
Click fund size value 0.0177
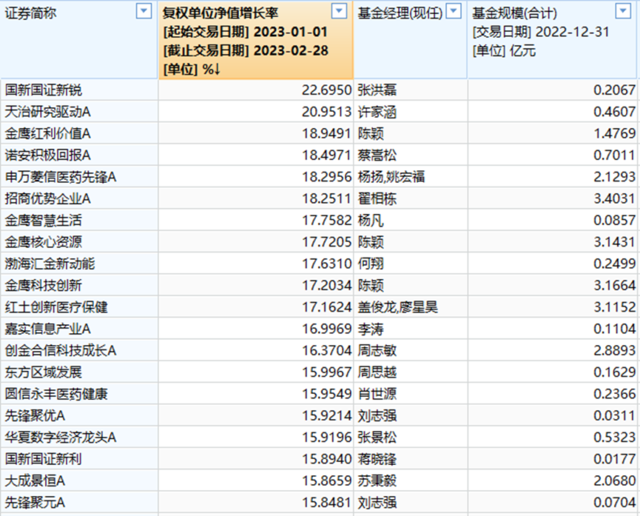(x=614, y=459)
